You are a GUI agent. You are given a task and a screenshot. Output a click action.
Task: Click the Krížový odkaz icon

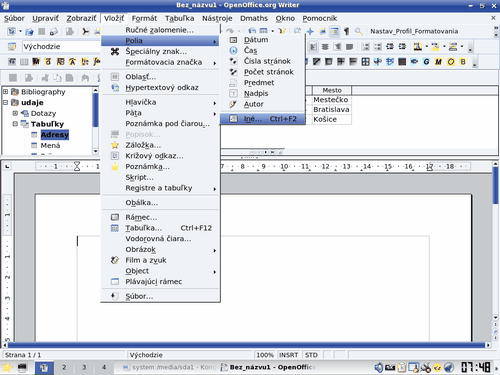(x=115, y=156)
